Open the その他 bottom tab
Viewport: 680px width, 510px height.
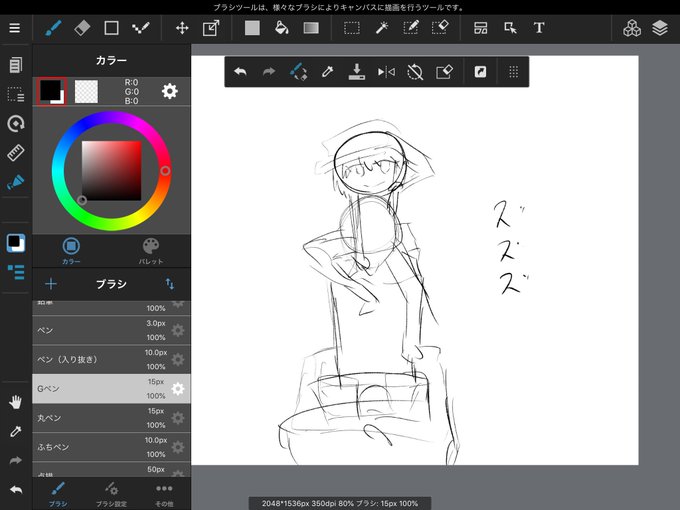(164, 494)
